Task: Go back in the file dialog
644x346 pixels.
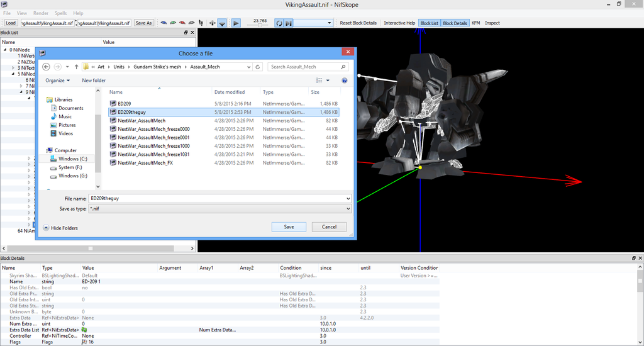Action: click(47, 67)
